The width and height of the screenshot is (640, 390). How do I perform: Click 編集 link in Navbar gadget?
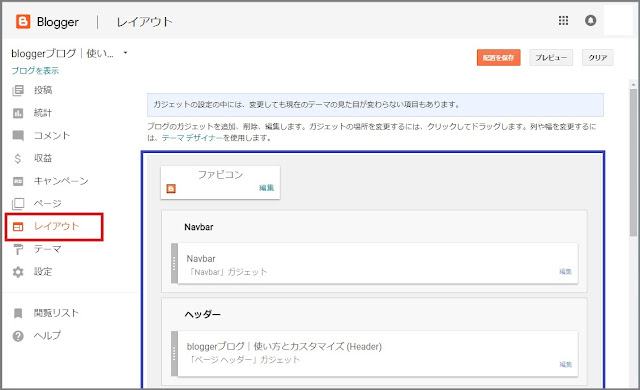[565, 272]
